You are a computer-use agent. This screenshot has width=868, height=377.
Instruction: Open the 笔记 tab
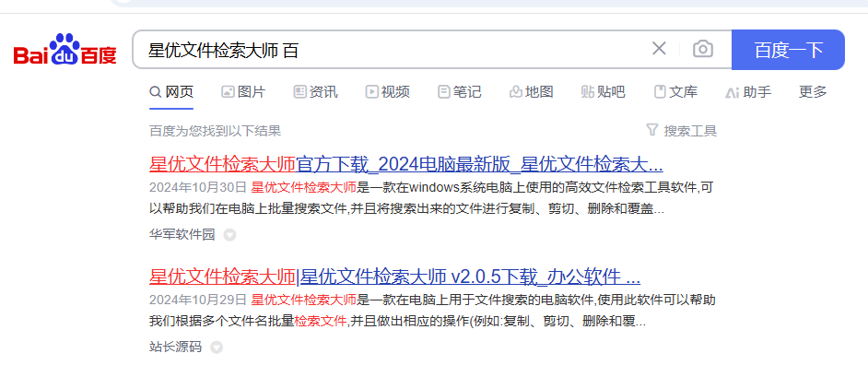[460, 92]
